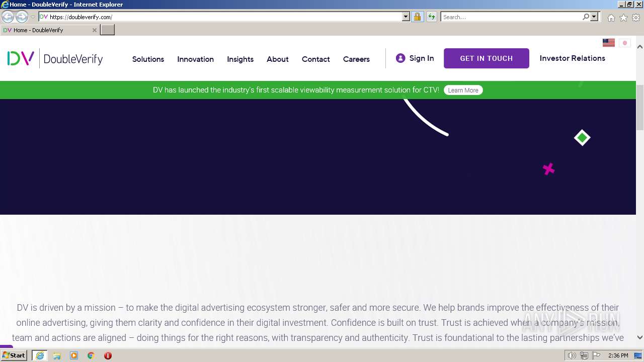Click the vertical scrollbar thumb
This screenshot has width=644, height=362.
click(x=640, y=108)
